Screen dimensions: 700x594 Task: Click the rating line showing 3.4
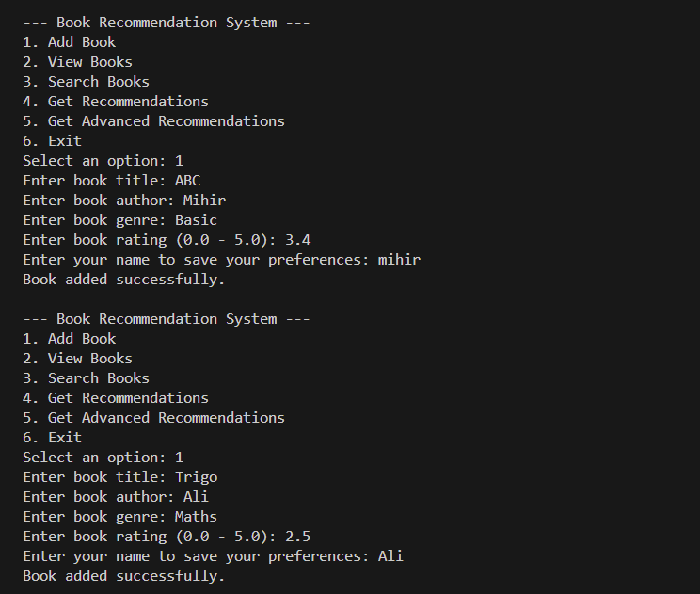167,240
